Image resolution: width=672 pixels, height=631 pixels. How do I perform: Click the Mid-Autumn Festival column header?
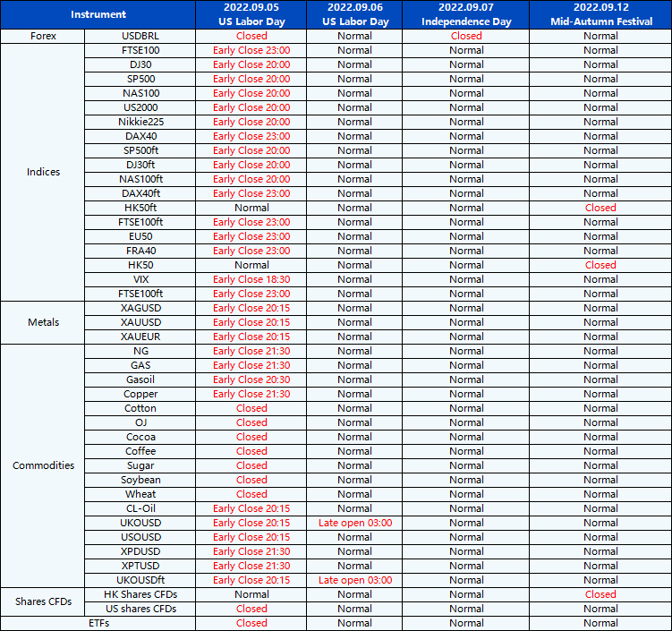600,14
